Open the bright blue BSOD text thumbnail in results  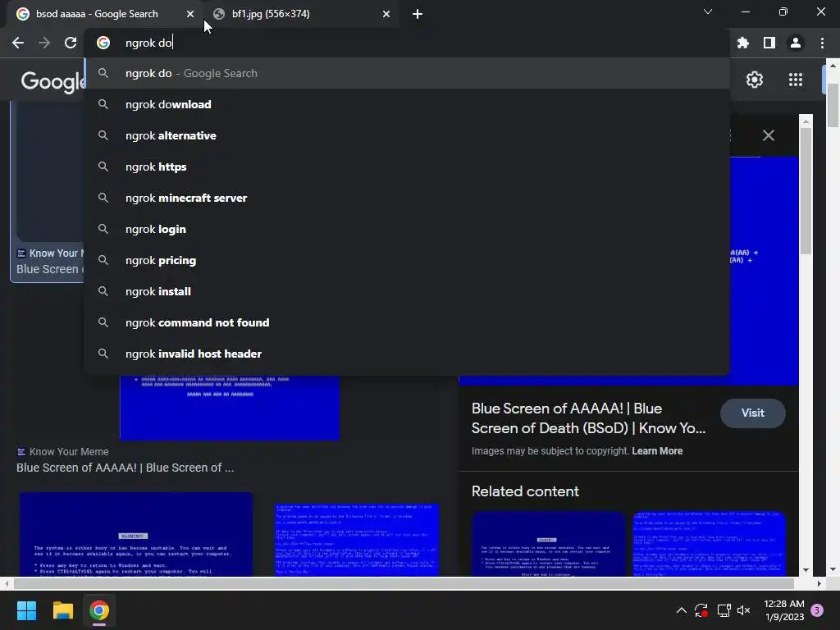[x=357, y=540]
